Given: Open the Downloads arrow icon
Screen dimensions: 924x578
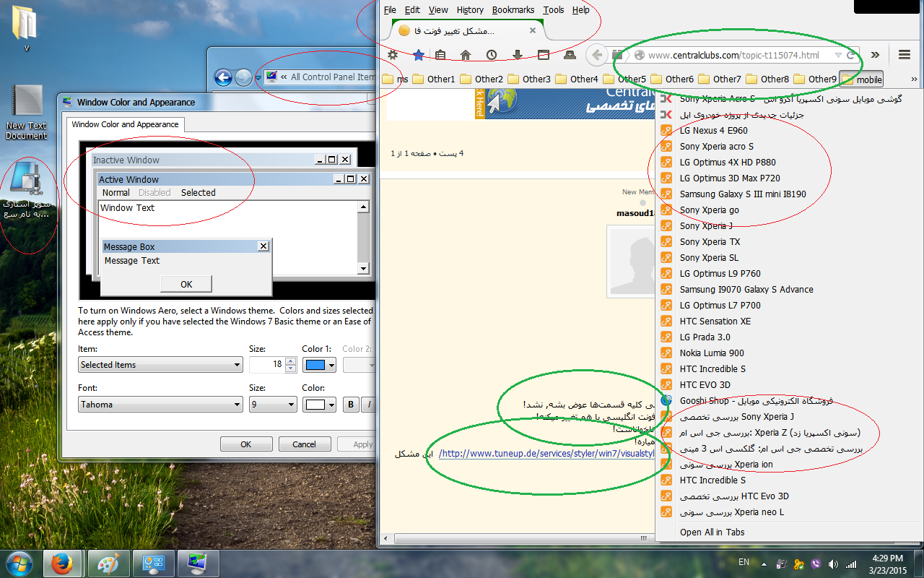Looking at the screenshot, I should coord(518,55).
